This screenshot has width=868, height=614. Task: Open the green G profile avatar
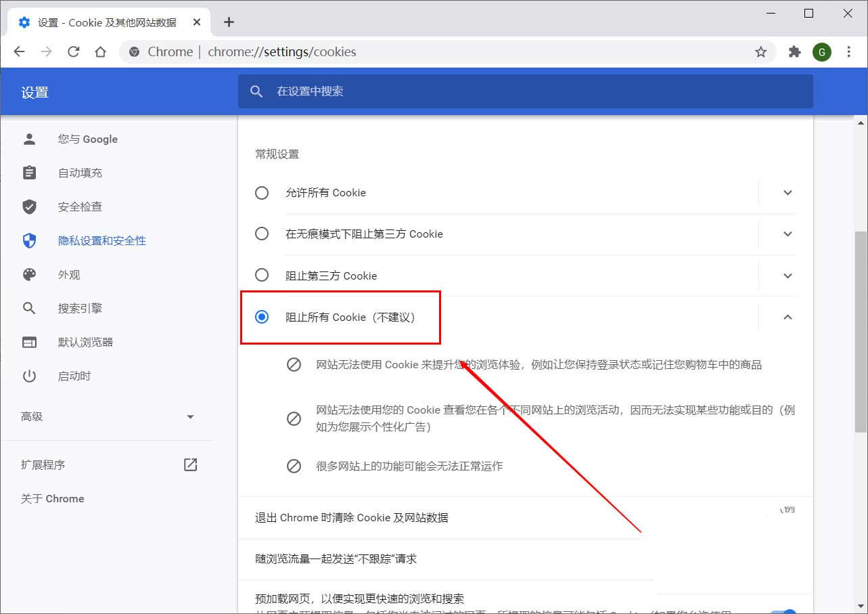[x=822, y=52]
